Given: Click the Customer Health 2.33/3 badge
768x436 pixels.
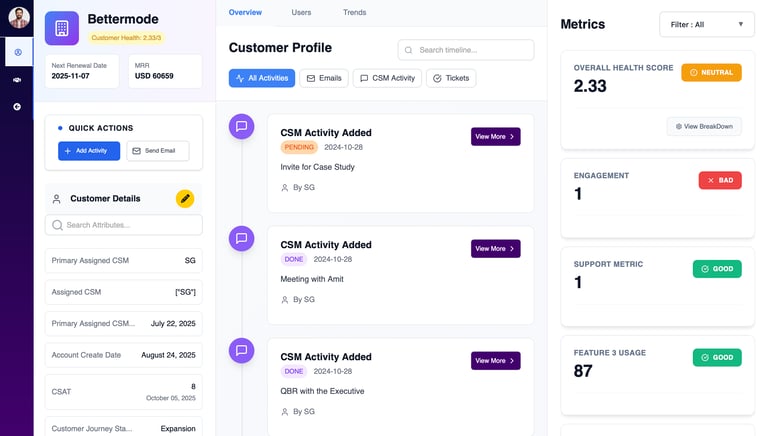Looking at the screenshot, I should coord(126,38).
